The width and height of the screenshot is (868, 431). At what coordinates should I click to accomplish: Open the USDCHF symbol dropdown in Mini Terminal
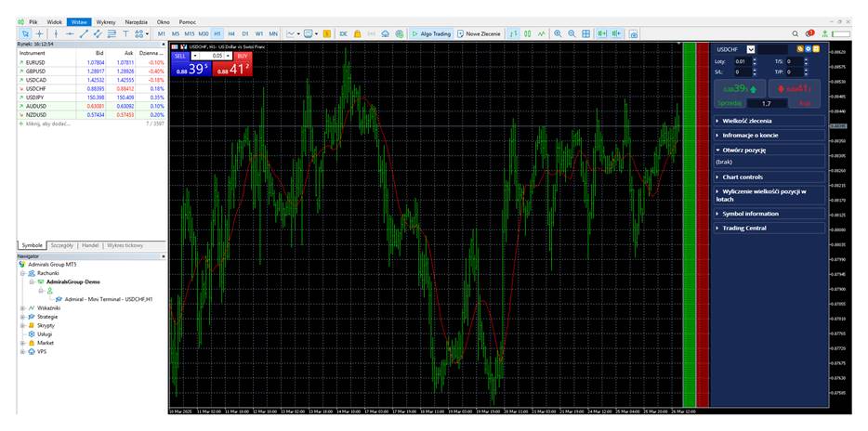point(750,49)
